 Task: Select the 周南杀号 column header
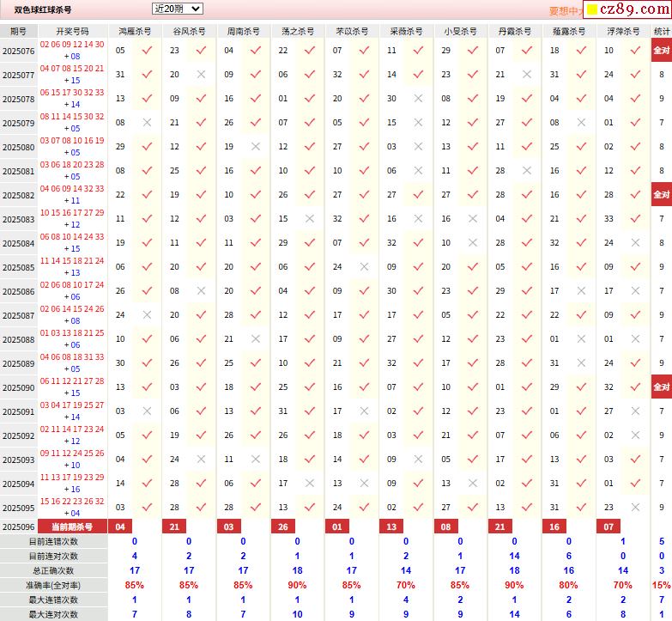(x=243, y=31)
